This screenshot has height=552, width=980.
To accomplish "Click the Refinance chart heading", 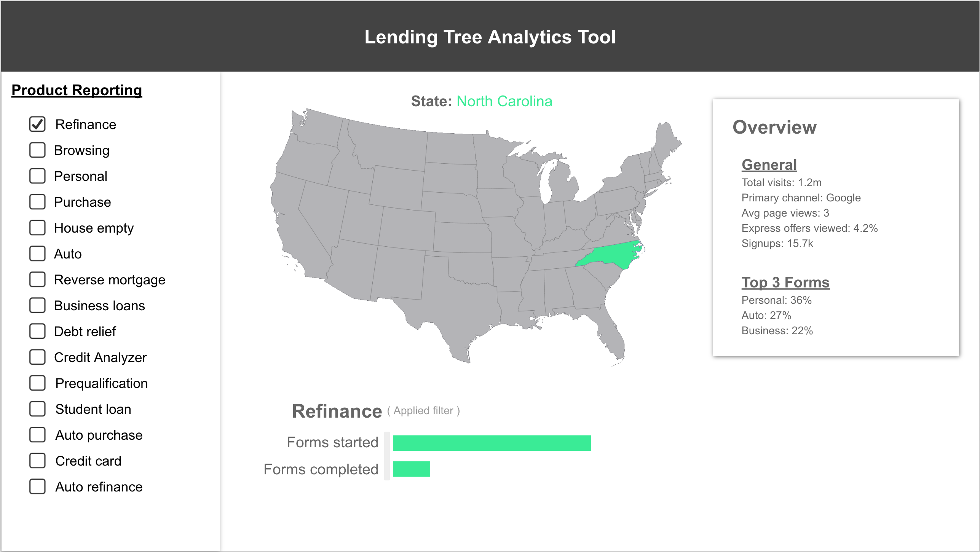I will pos(337,411).
